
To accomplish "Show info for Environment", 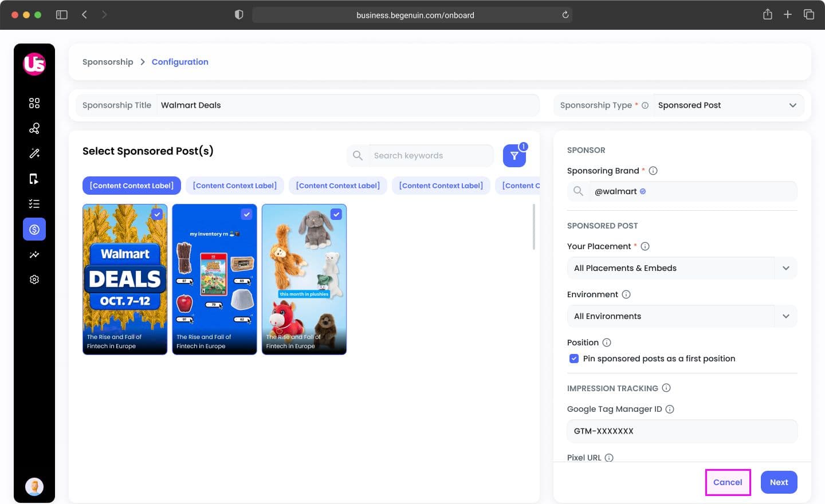I will pyautogui.click(x=626, y=294).
